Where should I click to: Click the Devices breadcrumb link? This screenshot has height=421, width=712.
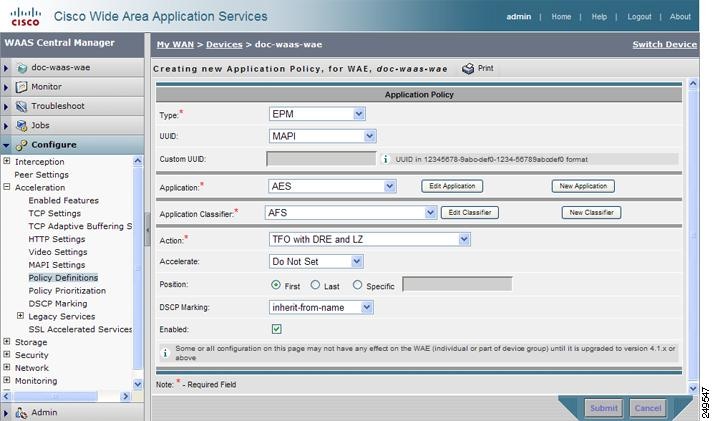pyautogui.click(x=224, y=45)
